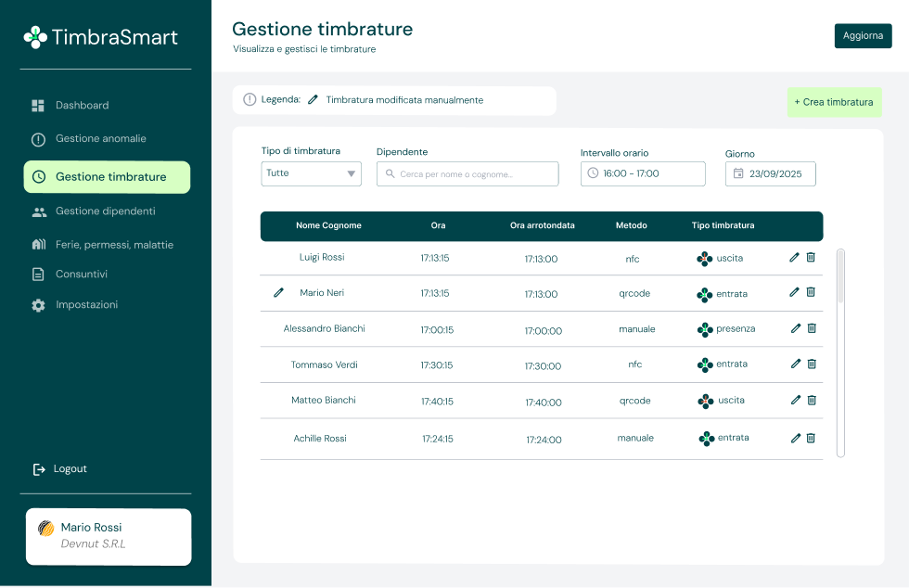Image resolution: width=909 pixels, height=588 pixels.
Task: Edit Luigi Rossi's timbratura with pencil icon
Action: pyautogui.click(x=794, y=257)
